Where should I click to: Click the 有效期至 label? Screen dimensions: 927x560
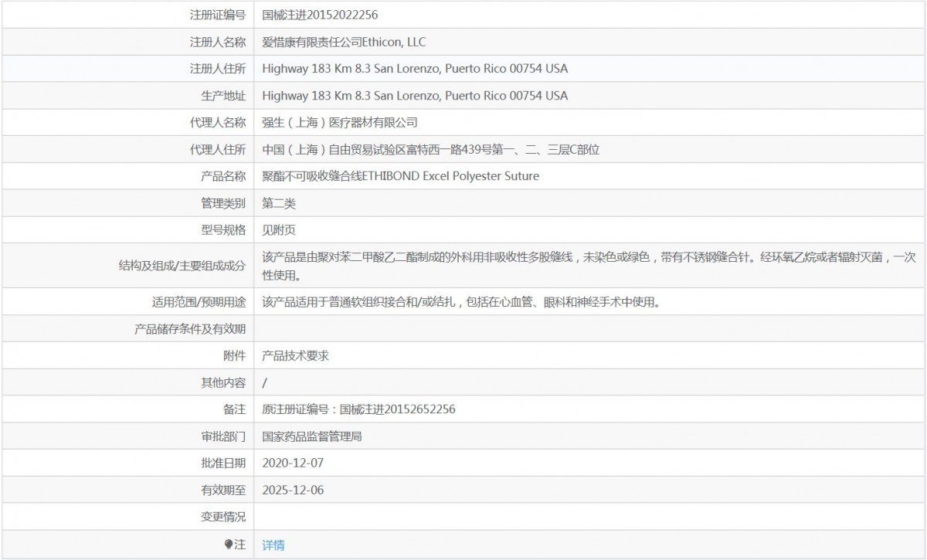[x=223, y=490]
